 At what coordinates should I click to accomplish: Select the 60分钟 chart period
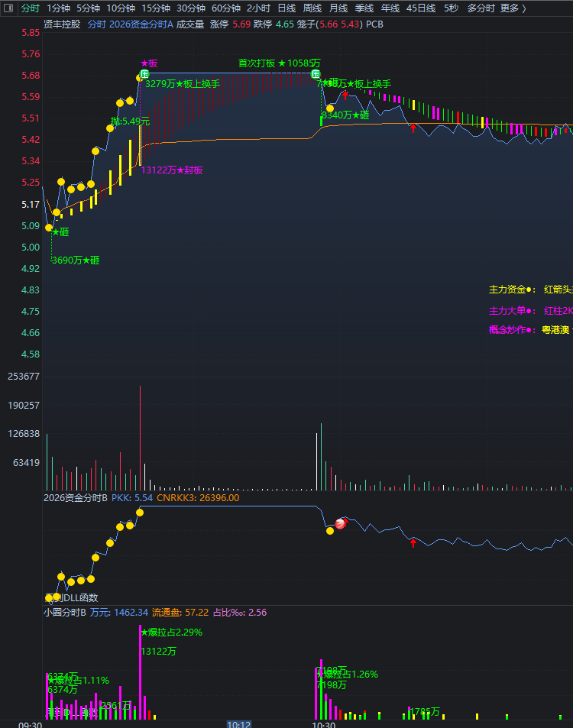click(226, 8)
